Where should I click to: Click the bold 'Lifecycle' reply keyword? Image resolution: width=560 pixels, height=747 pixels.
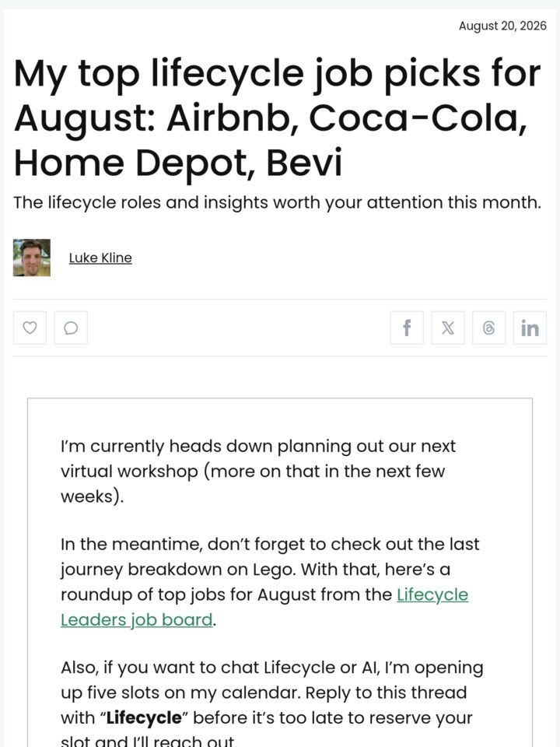coord(145,717)
